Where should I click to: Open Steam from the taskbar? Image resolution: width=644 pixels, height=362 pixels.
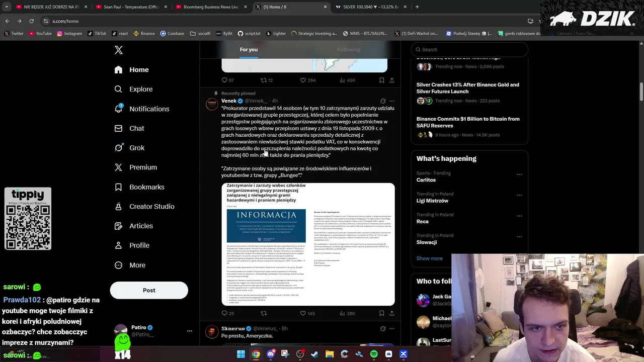[x=314, y=354]
